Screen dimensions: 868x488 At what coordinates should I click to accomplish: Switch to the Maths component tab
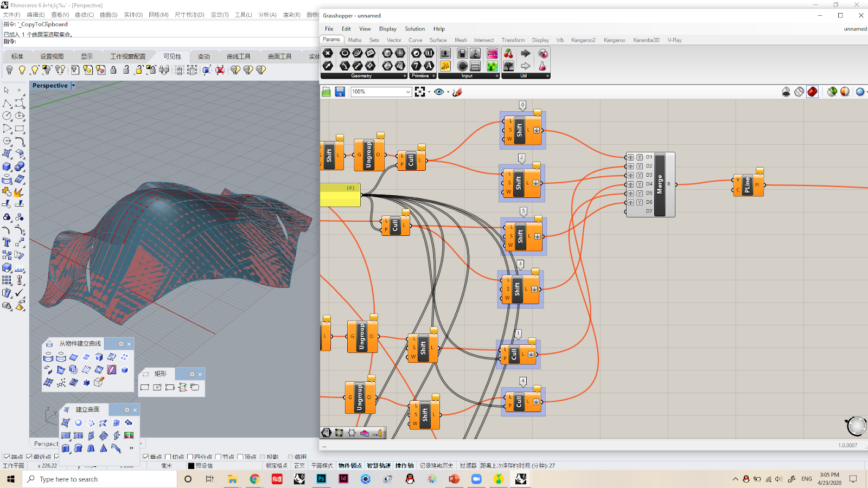(x=354, y=40)
